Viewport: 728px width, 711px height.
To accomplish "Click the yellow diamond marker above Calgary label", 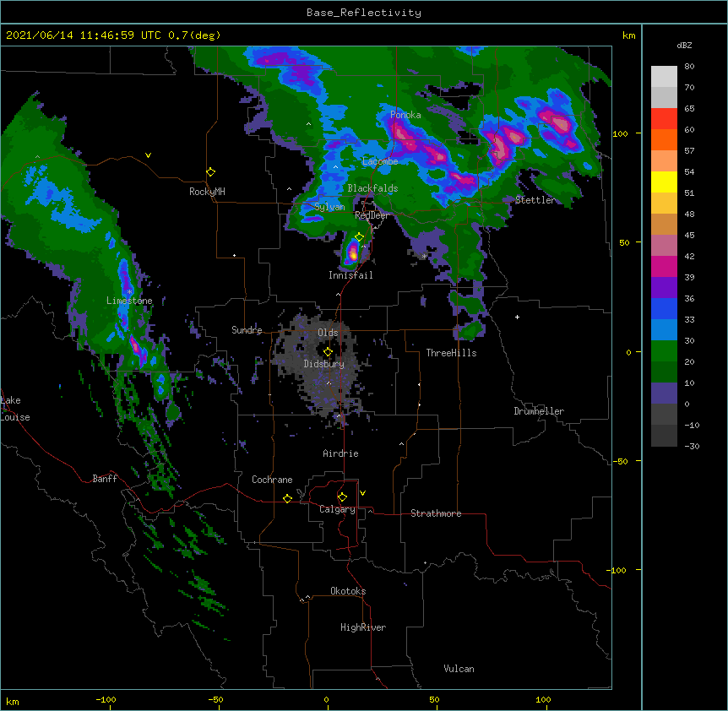I will pyautogui.click(x=342, y=497).
